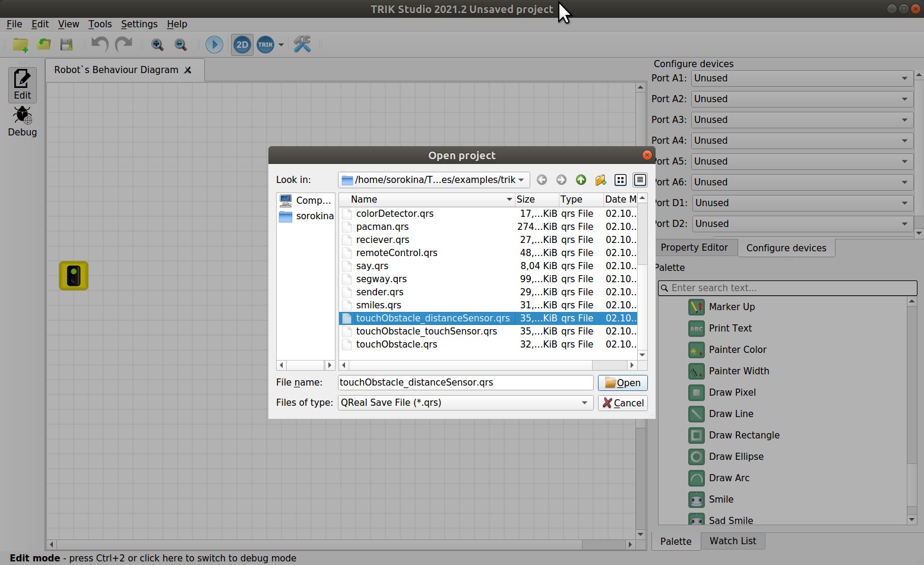Screen dimensions: 924x565
Task: Click the wrench and hammer settings icon
Action: [302, 45]
